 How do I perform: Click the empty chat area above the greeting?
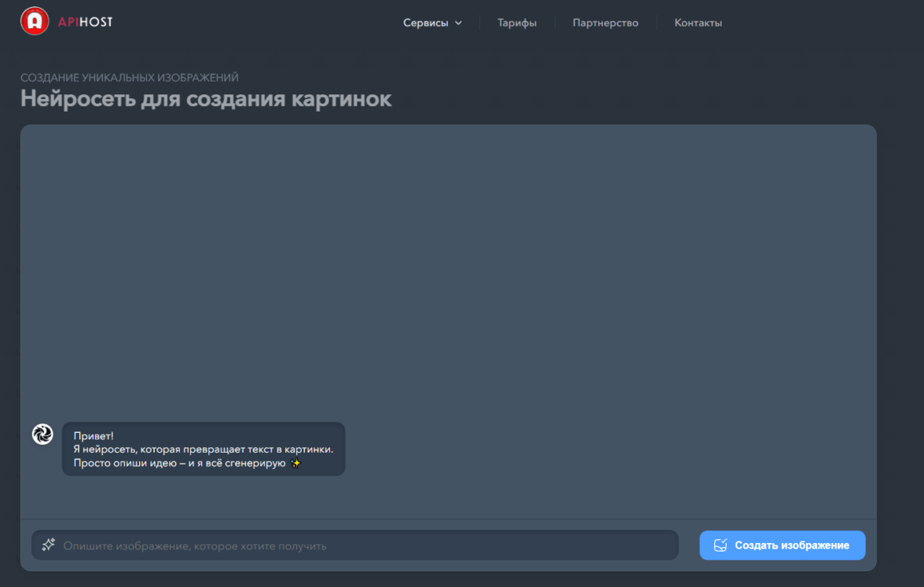(x=448, y=267)
